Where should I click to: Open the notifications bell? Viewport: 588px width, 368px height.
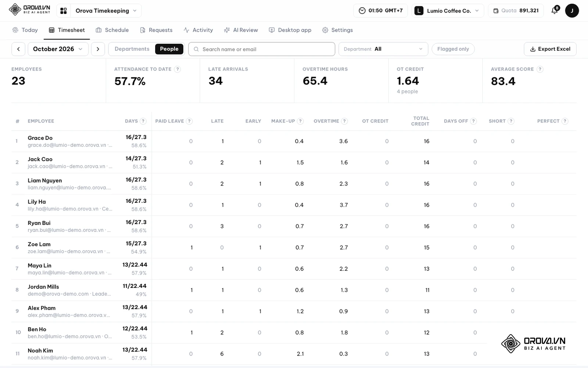pyautogui.click(x=555, y=10)
